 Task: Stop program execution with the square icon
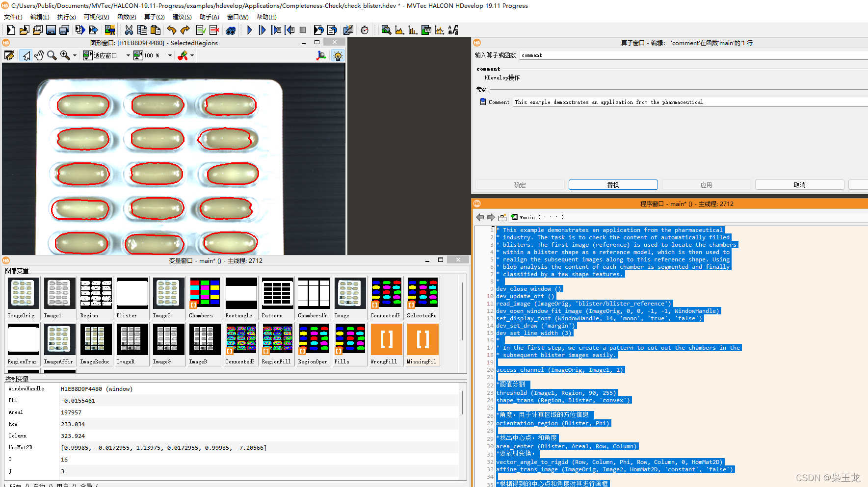pos(303,30)
